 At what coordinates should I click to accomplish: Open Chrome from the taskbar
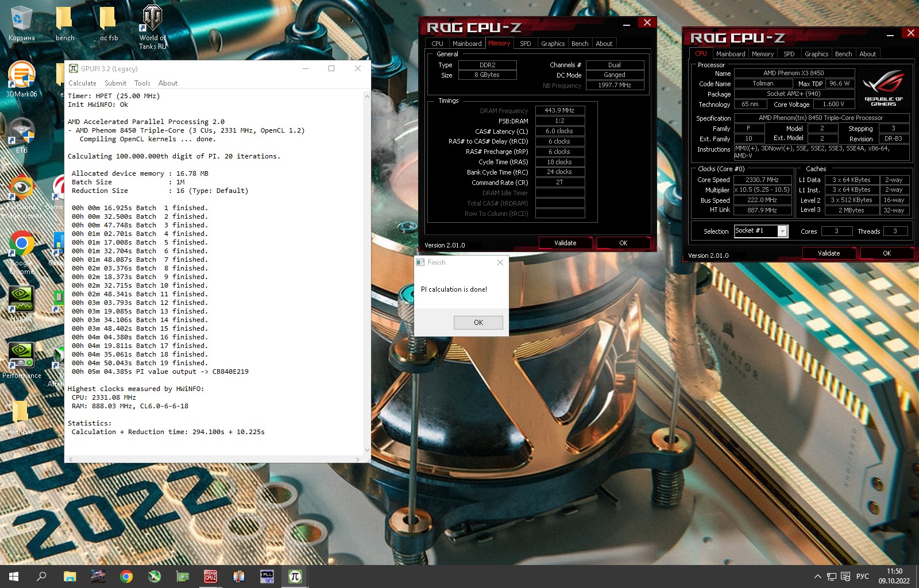126,577
